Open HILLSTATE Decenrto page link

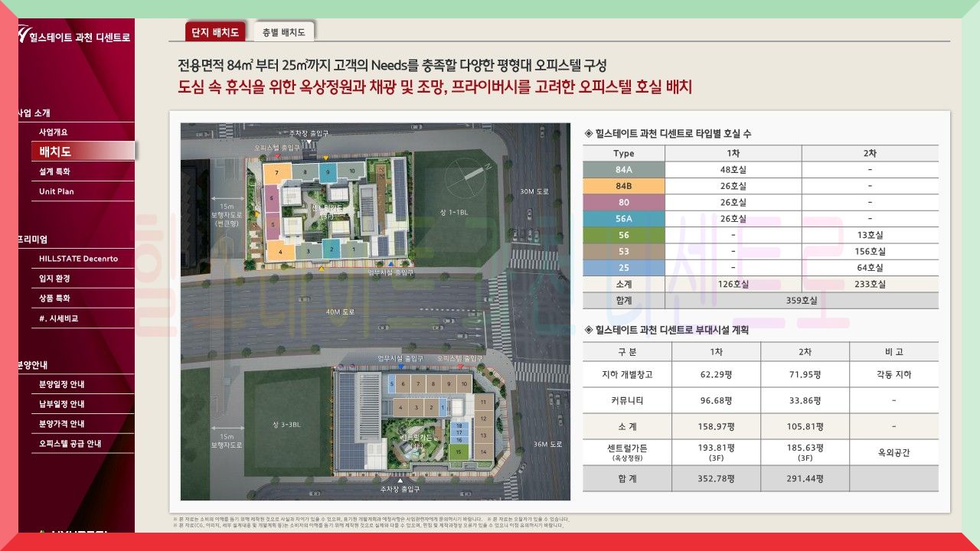point(79,259)
